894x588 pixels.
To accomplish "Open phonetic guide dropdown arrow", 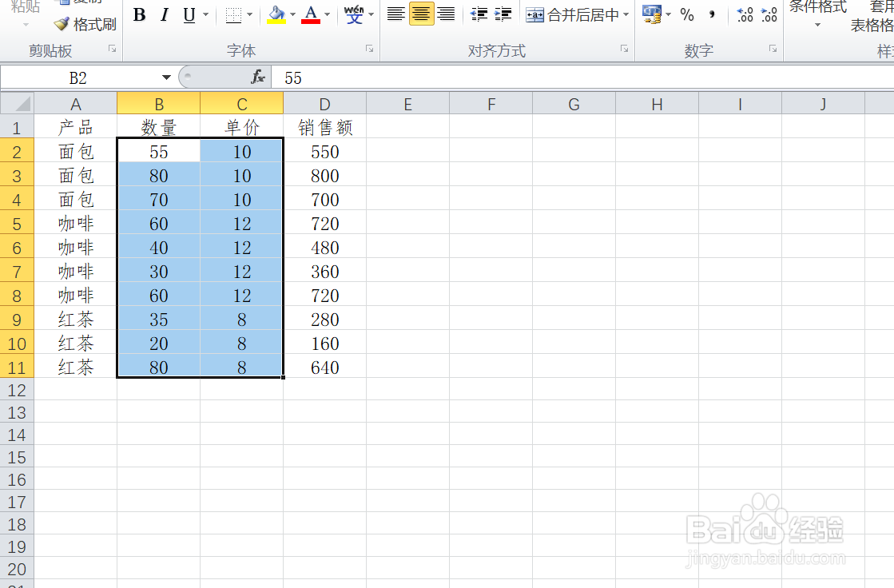I will click(372, 15).
